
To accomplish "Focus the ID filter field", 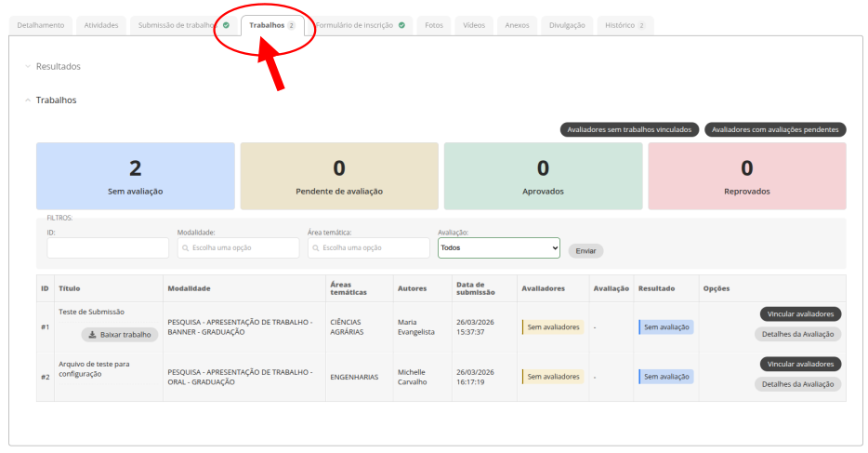I will coord(108,248).
